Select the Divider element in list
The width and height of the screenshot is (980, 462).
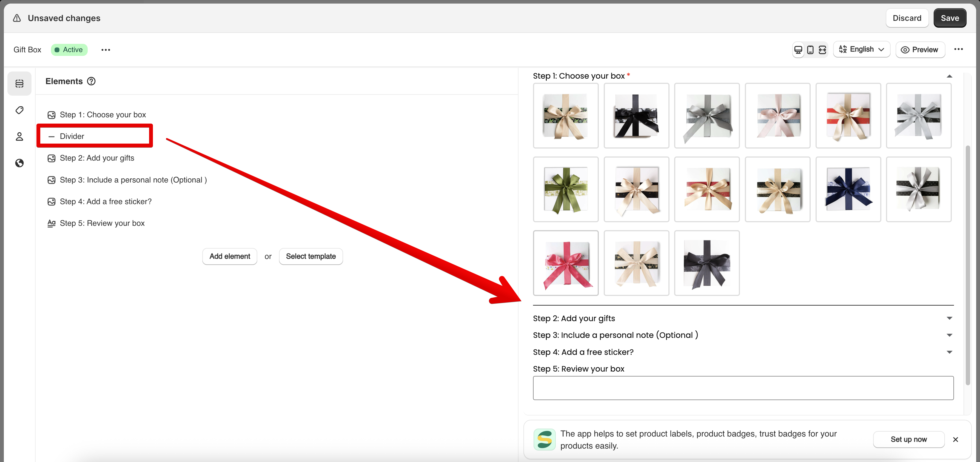(x=72, y=136)
